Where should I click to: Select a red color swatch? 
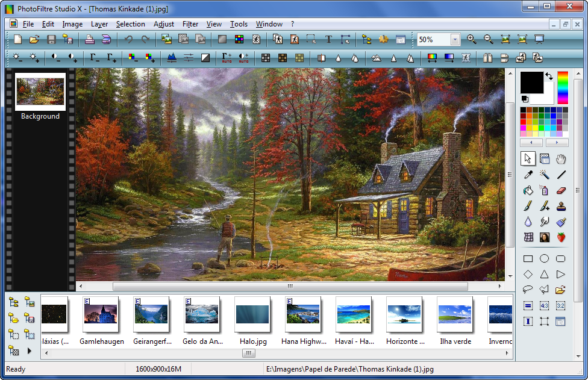523,122
